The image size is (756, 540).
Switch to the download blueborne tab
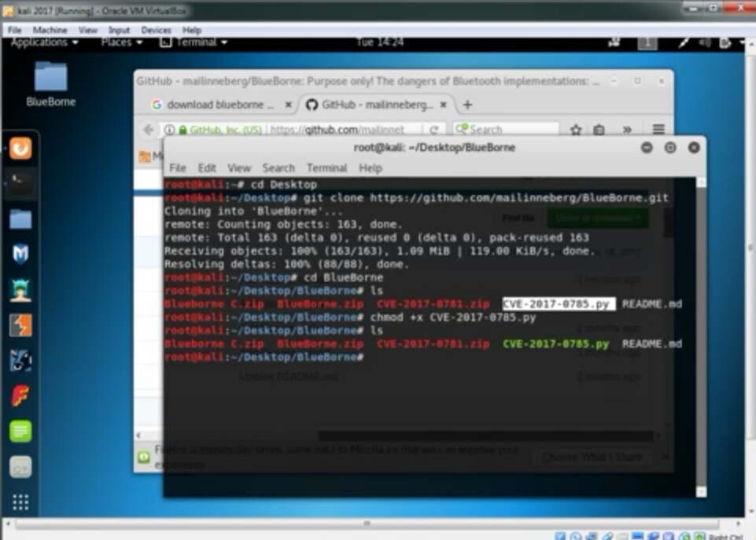[x=219, y=105]
